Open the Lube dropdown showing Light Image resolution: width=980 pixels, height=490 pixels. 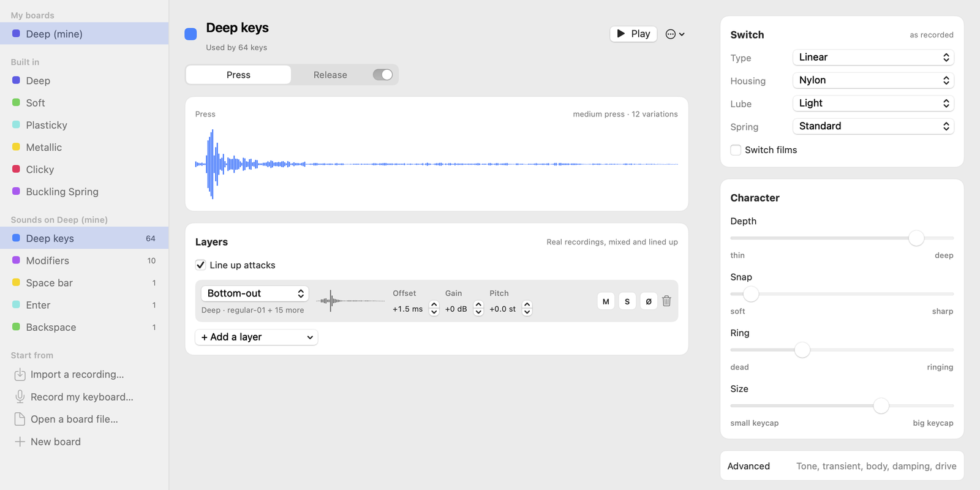(873, 104)
